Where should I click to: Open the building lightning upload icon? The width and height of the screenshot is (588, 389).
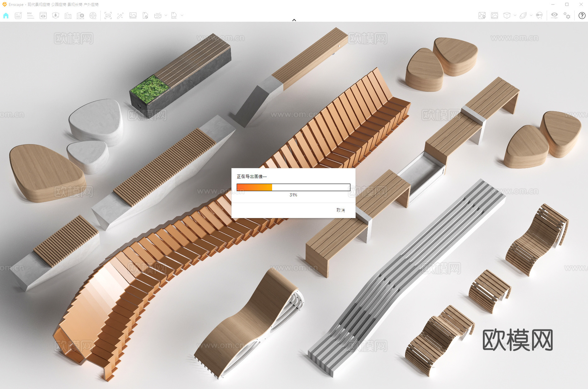pos(80,15)
